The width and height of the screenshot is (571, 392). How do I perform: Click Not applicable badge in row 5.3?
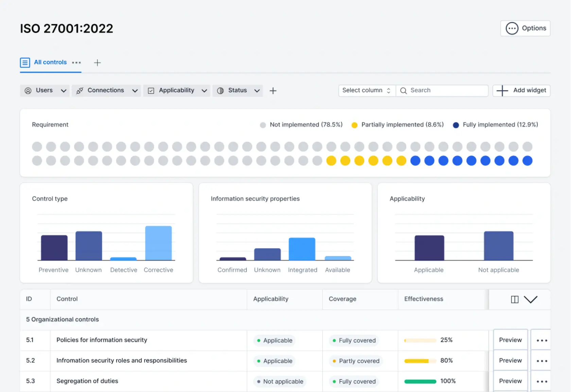click(x=280, y=381)
